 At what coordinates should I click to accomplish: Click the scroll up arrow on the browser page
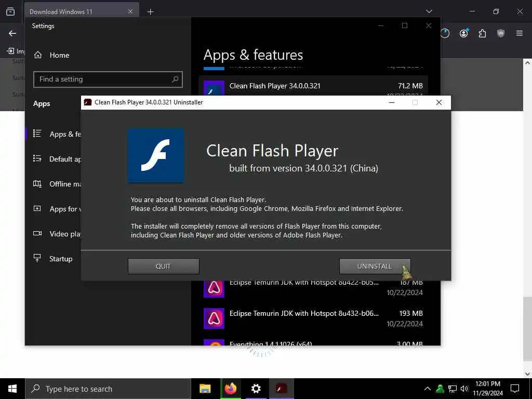tap(527, 63)
